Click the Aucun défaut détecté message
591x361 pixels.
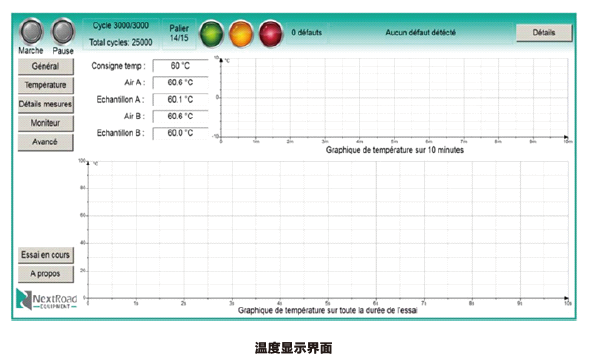(421, 33)
